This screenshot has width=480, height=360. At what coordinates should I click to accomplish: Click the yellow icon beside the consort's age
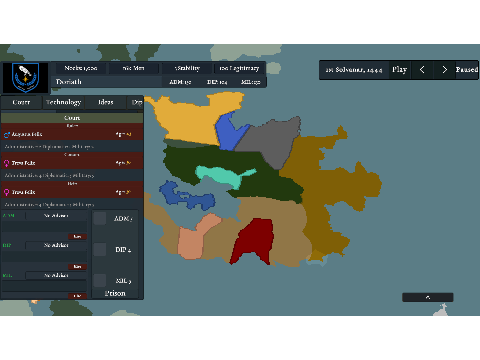[x=129, y=163]
